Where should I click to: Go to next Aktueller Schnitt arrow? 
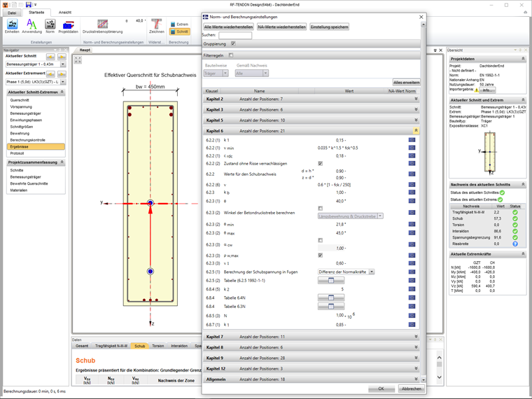click(x=62, y=57)
